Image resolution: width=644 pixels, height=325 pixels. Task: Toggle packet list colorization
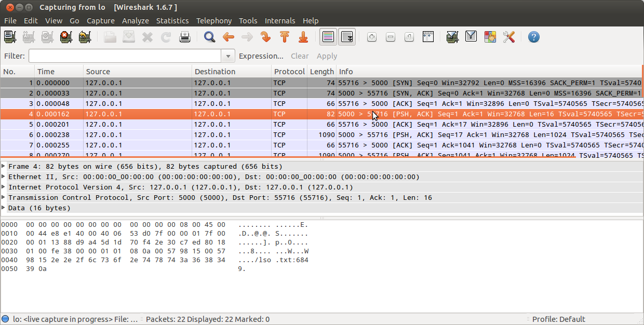click(x=328, y=37)
